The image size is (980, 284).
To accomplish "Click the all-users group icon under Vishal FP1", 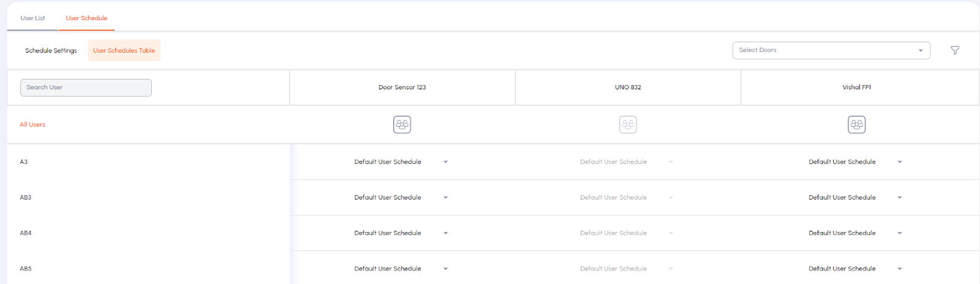I will point(856,124).
